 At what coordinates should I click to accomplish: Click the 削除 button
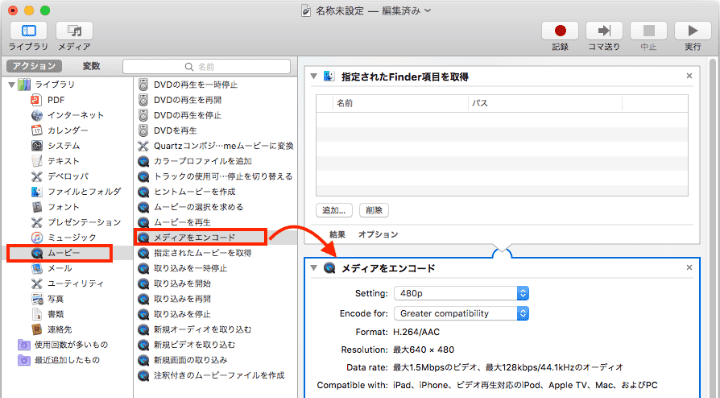[374, 210]
